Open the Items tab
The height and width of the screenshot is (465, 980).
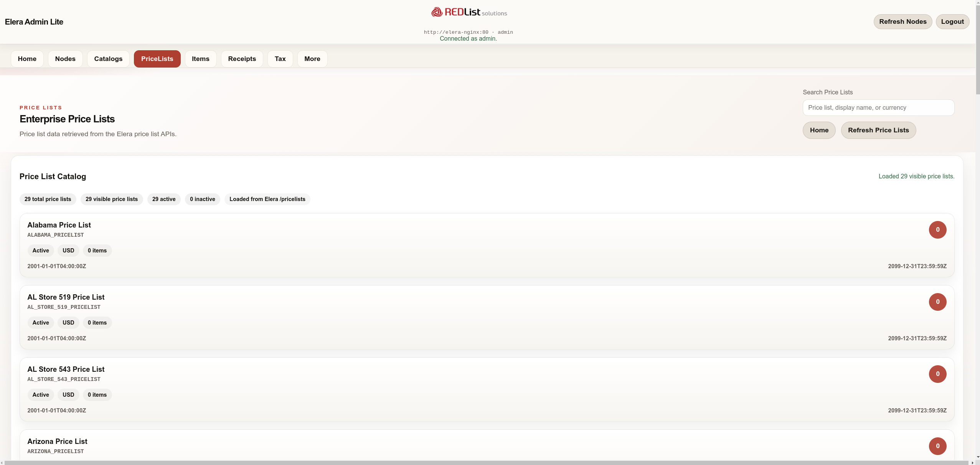click(x=200, y=59)
